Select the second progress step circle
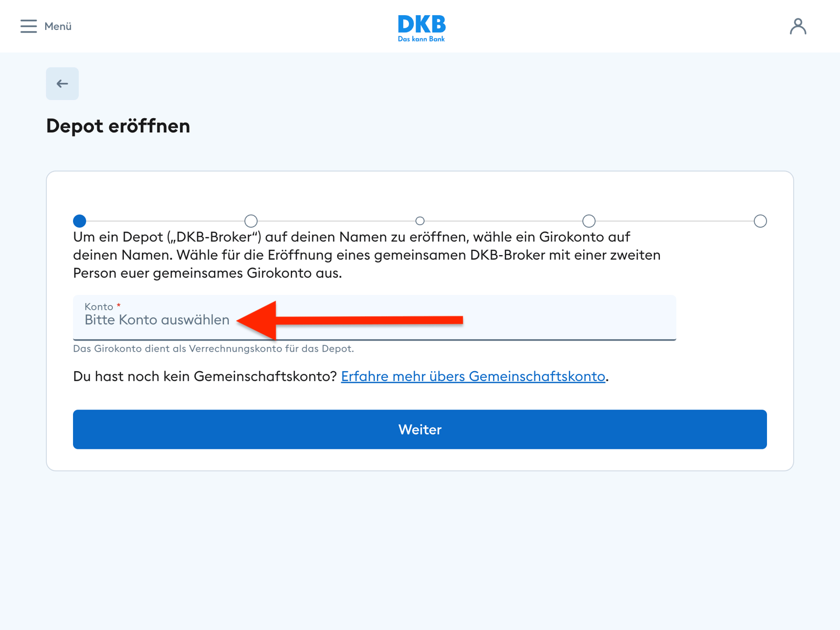The width and height of the screenshot is (840, 630). (250, 221)
